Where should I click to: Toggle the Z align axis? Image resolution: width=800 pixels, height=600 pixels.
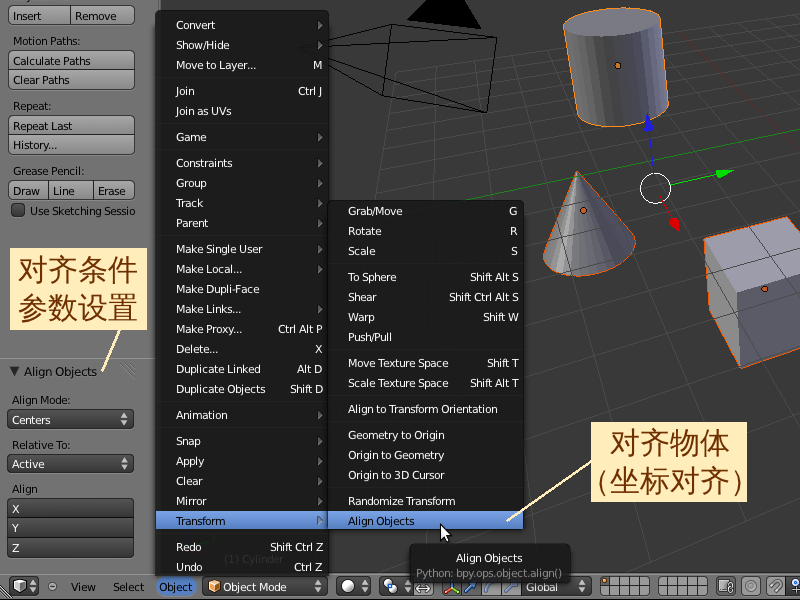click(70, 547)
